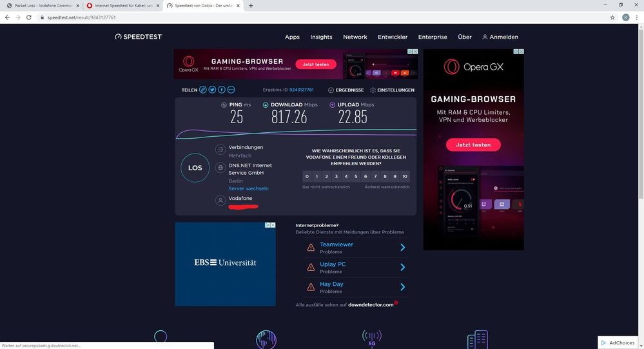Click warning triangle next to Uplay PC
Image resolution: width=644 pixels, height=349 pixels.
click(311, 267)
